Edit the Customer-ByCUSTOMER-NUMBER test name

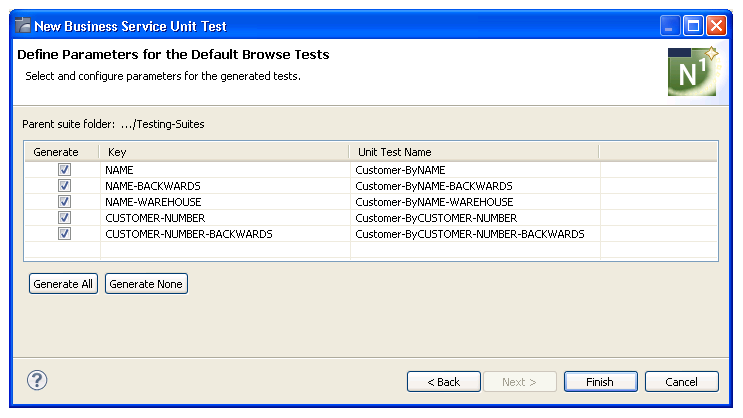coord(475,218)
